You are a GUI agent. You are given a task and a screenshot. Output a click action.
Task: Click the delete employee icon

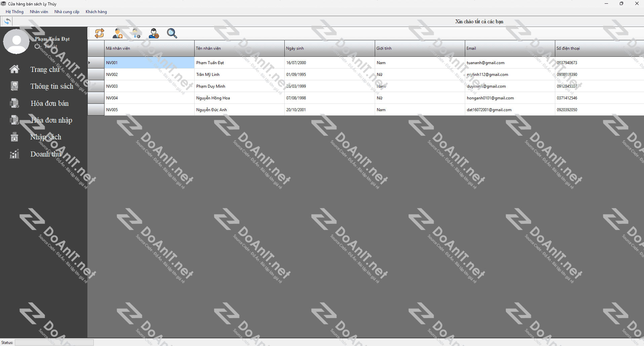(x=154, y=33)
